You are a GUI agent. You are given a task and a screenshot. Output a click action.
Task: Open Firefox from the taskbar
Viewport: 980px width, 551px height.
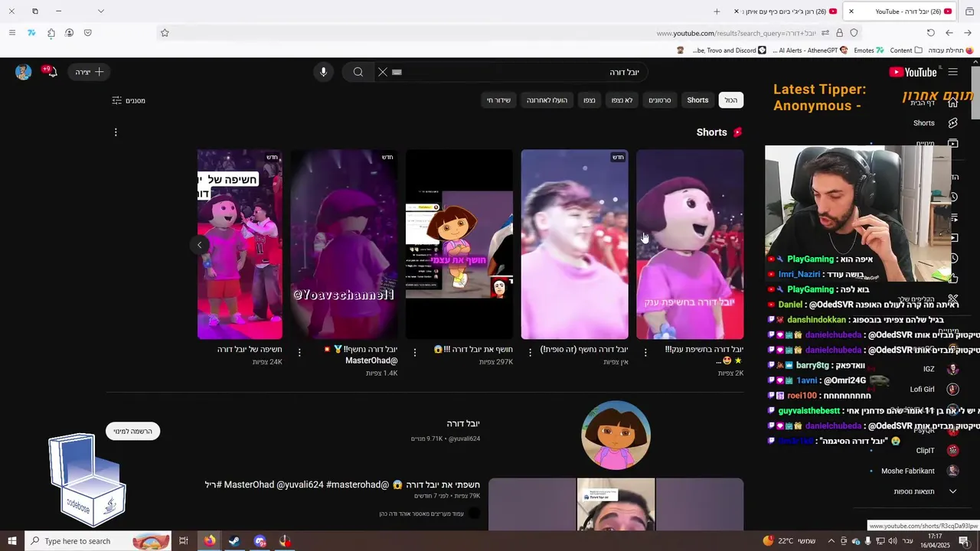tap(210, 541)
